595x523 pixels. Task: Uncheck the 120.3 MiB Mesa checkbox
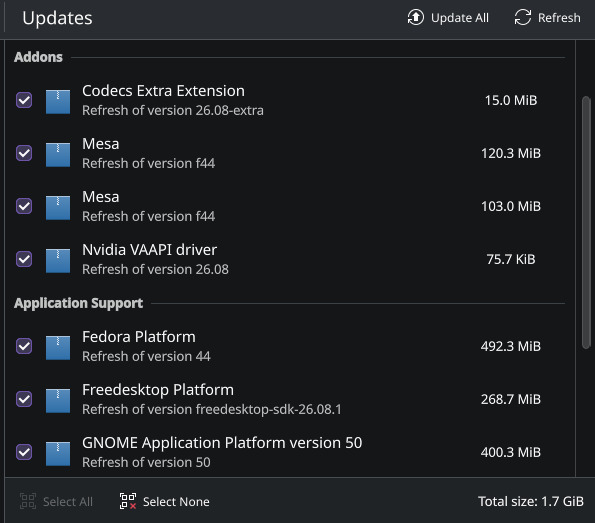[24, 153]
